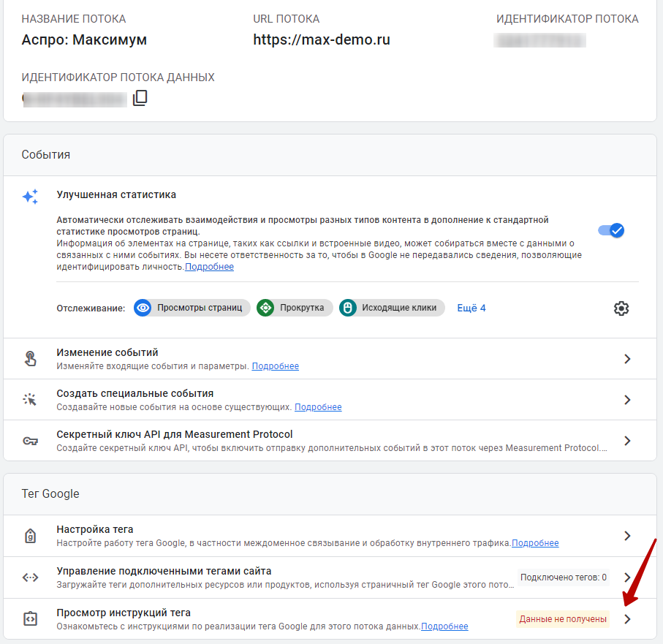The width and height of the screenshot is (663, 644).
Task: Open Секретный ключ API для Measurement Protocol title
Action: 175,434
